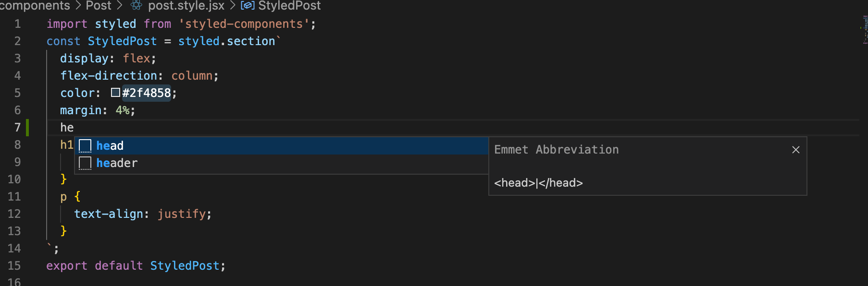Click the symbol icon before StyledPost breadcrumb

pyautogui.click(x=248, y=6)
